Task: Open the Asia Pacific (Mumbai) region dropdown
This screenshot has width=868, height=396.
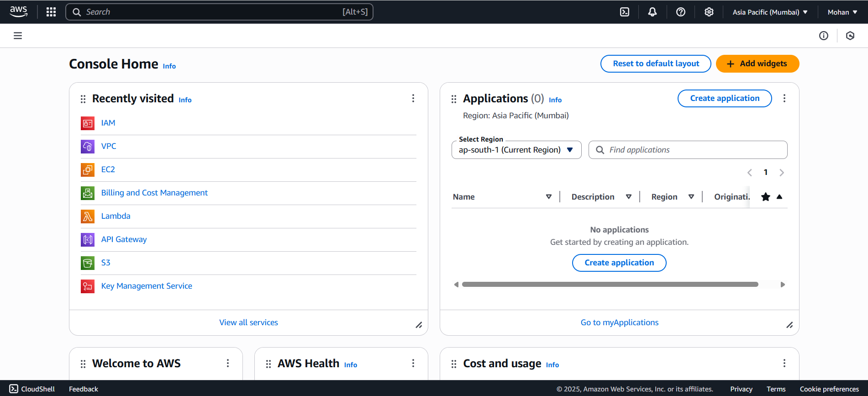Action: [x=770, y=12]
